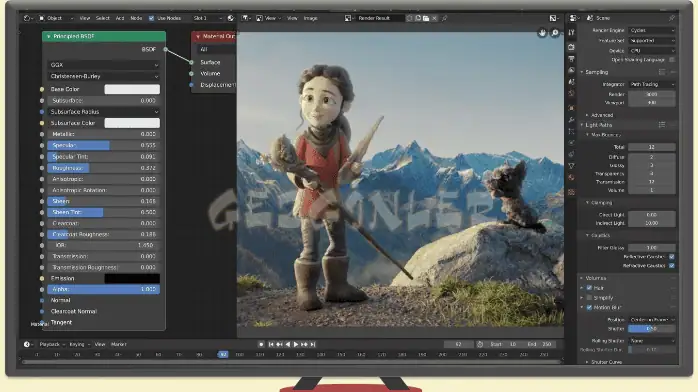Image resolution: width=698 pixels, height=392 pixels.
Task: Open the Physics properties tab icon
Action: [572, 143]
